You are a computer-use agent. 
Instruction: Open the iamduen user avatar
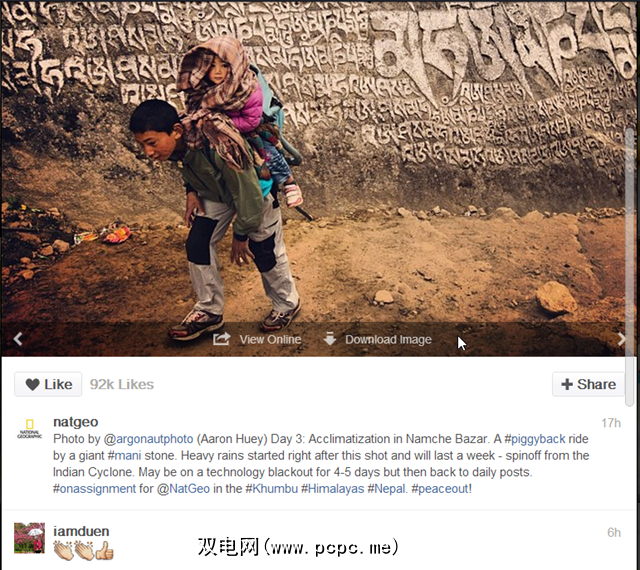coord(29,538)
